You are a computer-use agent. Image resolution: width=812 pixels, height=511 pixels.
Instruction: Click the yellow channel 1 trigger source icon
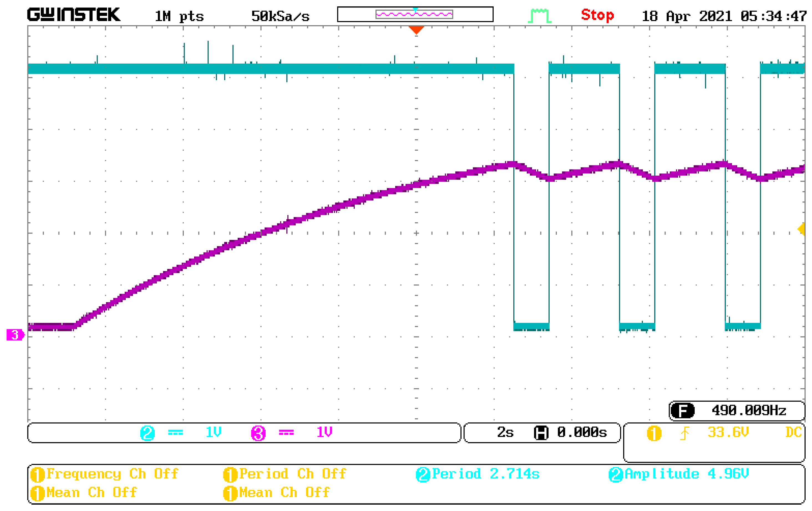pyautogui.click(x=654, y=433)
